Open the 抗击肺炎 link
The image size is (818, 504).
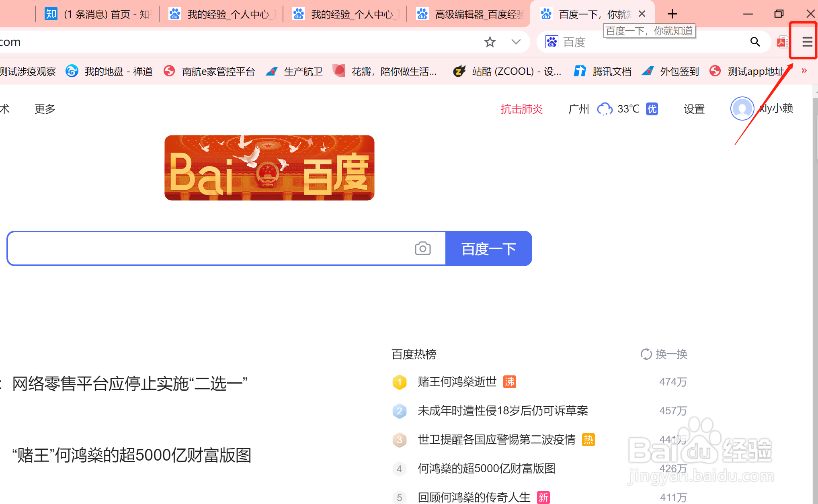coord(521,109)
